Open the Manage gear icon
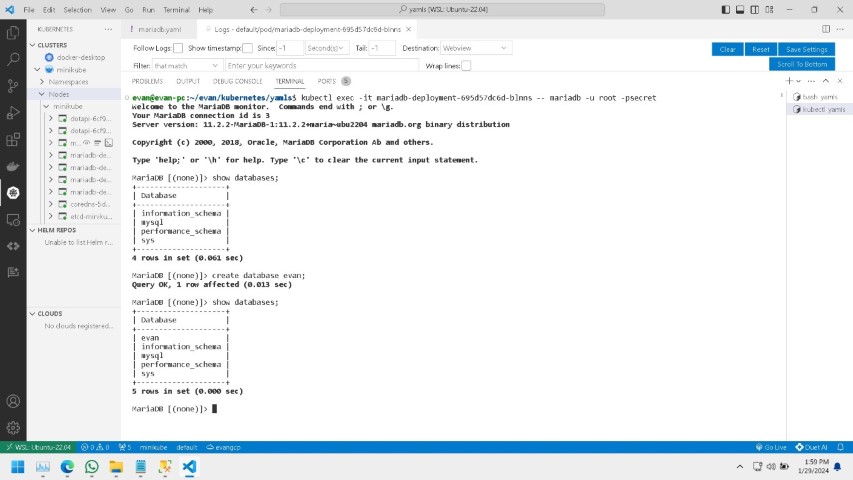 click(13, 428)
